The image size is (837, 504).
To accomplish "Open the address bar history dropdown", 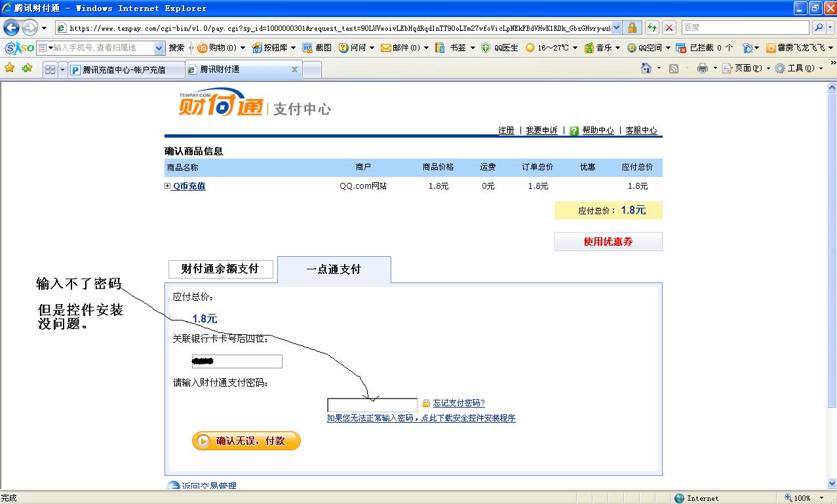I will click(616, 28).
